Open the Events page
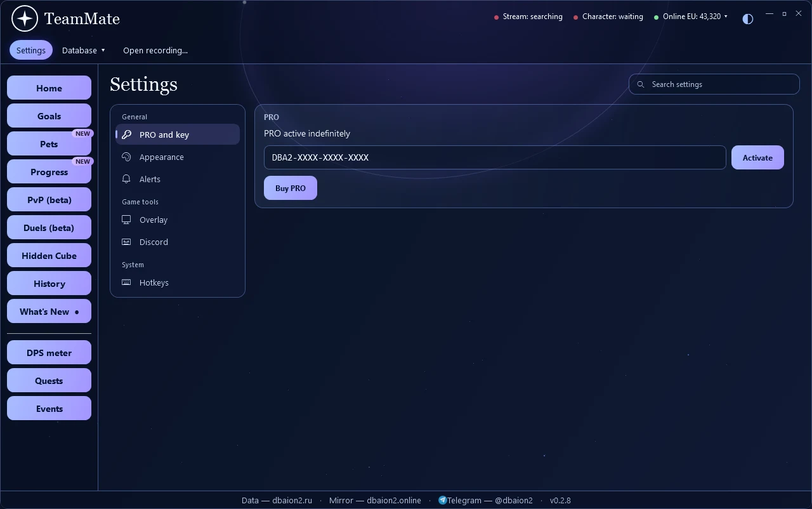This screenshot has height=509, width=812. click(x=49, y=409)
